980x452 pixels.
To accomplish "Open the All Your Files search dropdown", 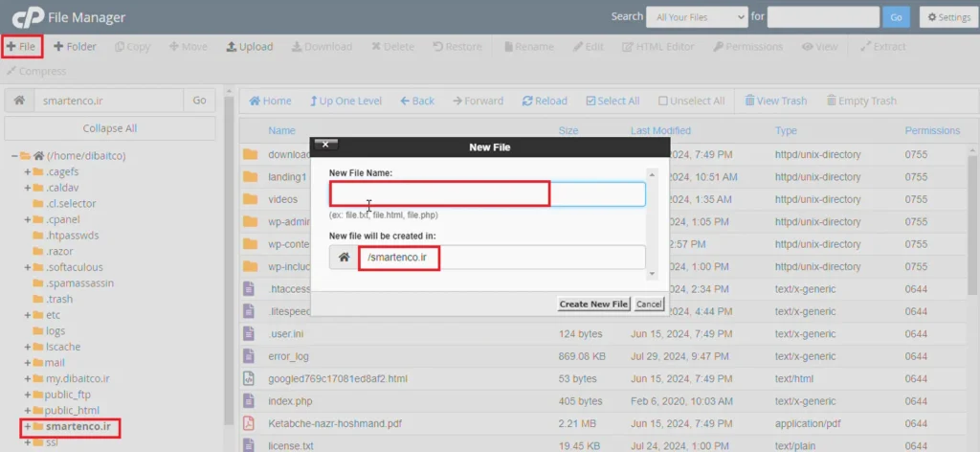I will click(697, 17).
